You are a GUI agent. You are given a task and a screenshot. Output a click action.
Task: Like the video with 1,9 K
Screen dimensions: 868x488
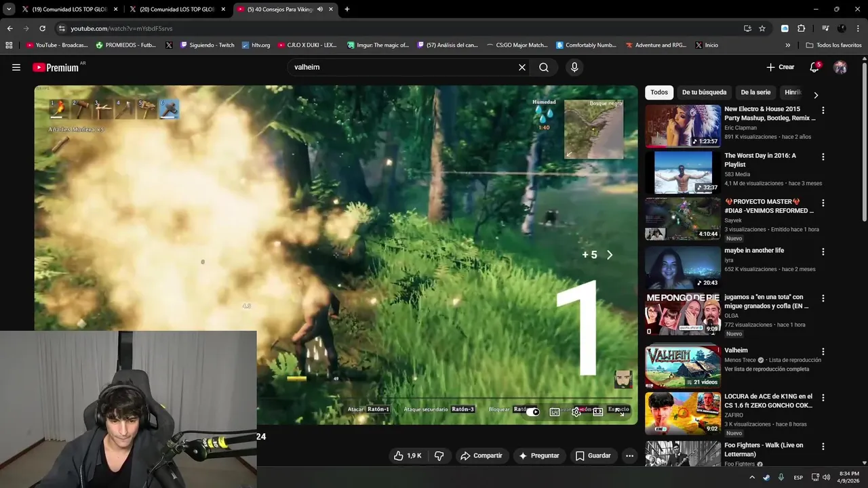pos(408,455)
